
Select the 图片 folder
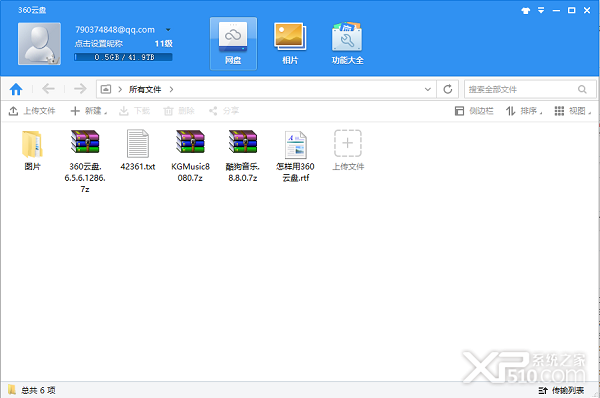tap(32, 150)
